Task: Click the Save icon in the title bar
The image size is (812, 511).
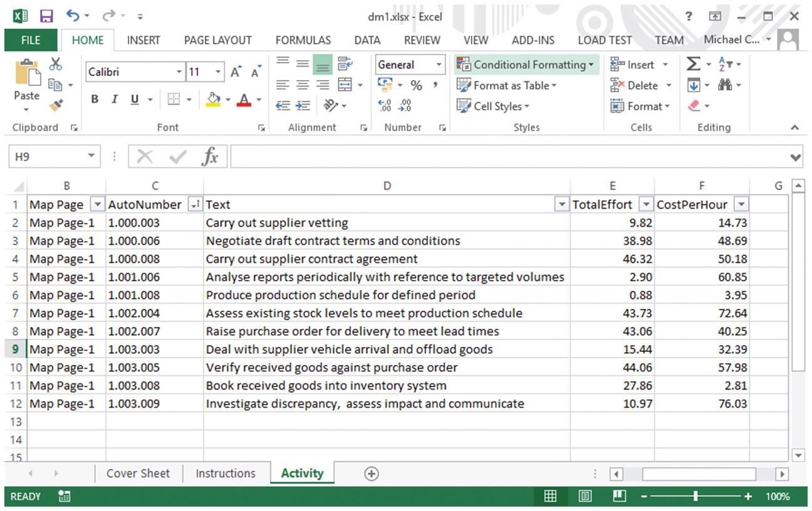Action: (46, 16)
